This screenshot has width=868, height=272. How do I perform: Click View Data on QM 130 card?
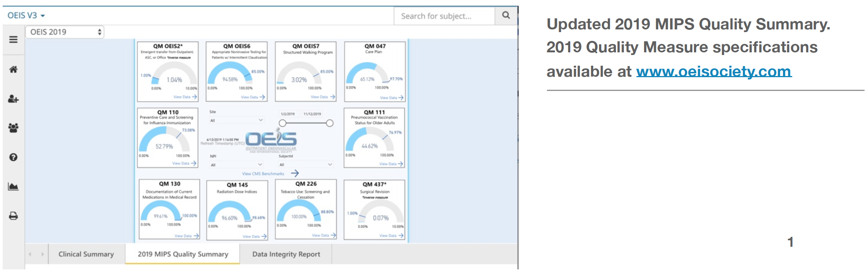[x=187, y=236]
